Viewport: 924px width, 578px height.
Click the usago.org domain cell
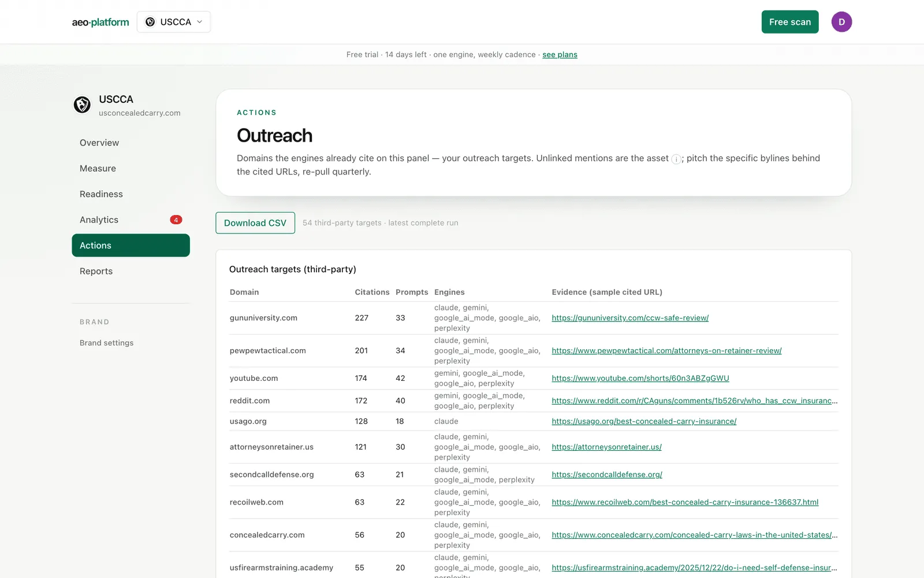pos(248,421)
